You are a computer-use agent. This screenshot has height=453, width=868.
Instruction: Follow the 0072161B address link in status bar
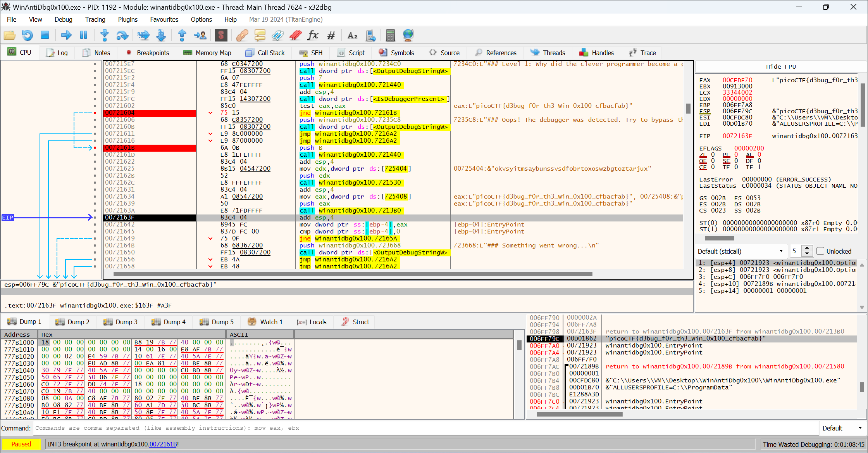pyautogui.click(x=163, y=444)
